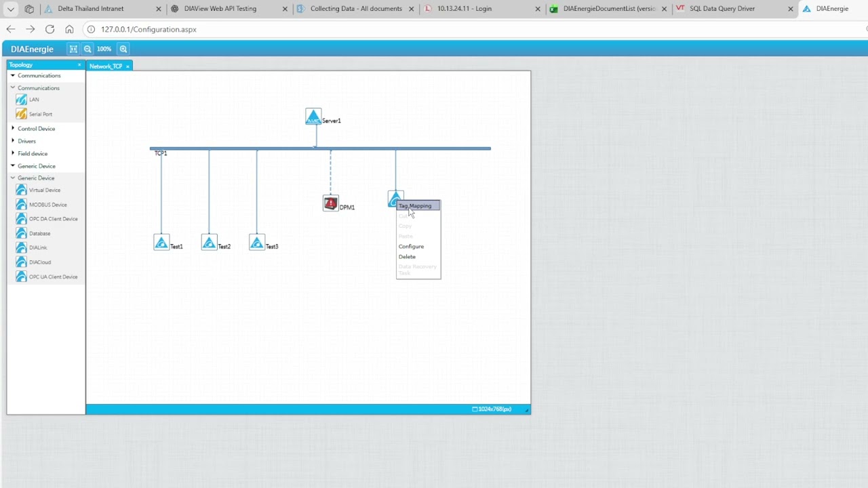Click the Topology panel title
This screenshot has width=868, height=488.
tap(21, 65)
